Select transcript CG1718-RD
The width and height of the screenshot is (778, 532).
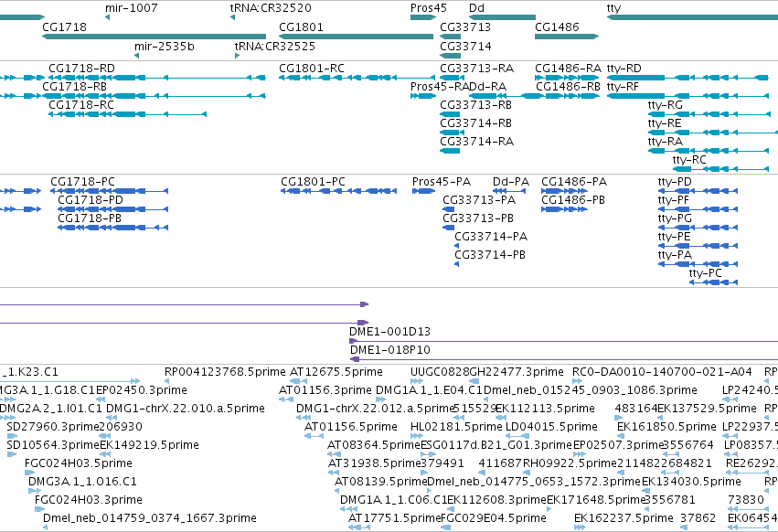157,78
